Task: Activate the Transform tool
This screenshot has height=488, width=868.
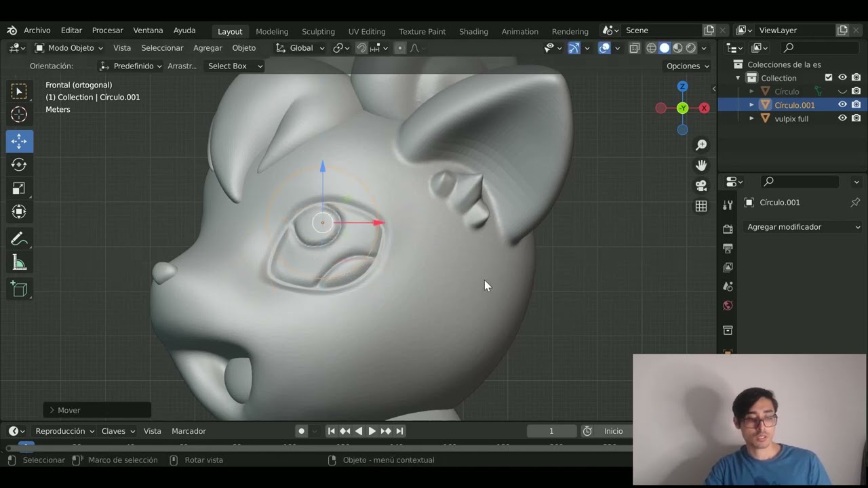Action: click(19, 211)
